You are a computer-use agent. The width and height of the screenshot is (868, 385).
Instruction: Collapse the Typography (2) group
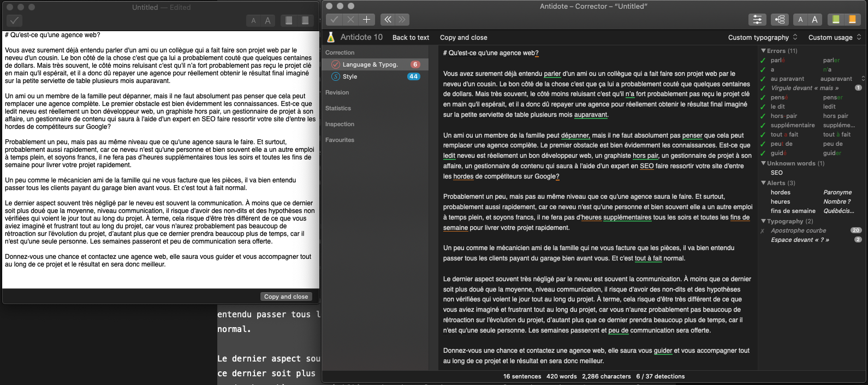point(763,221)
